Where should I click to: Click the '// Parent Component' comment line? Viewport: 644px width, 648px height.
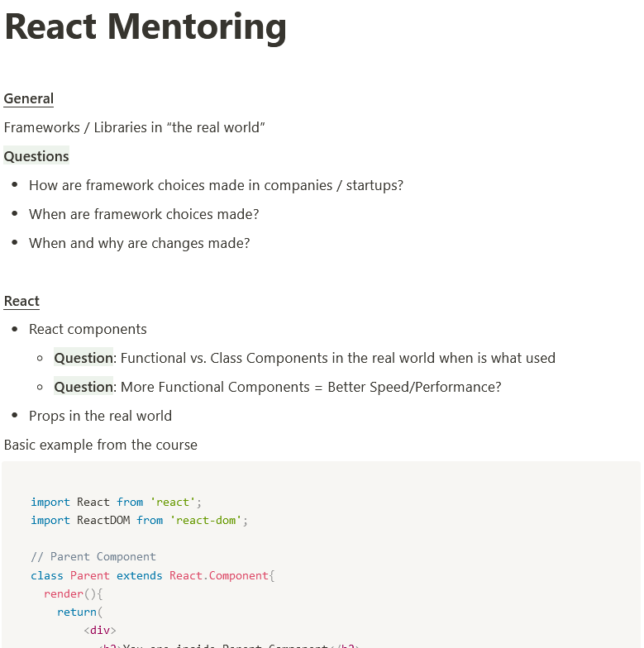point(93,557)
